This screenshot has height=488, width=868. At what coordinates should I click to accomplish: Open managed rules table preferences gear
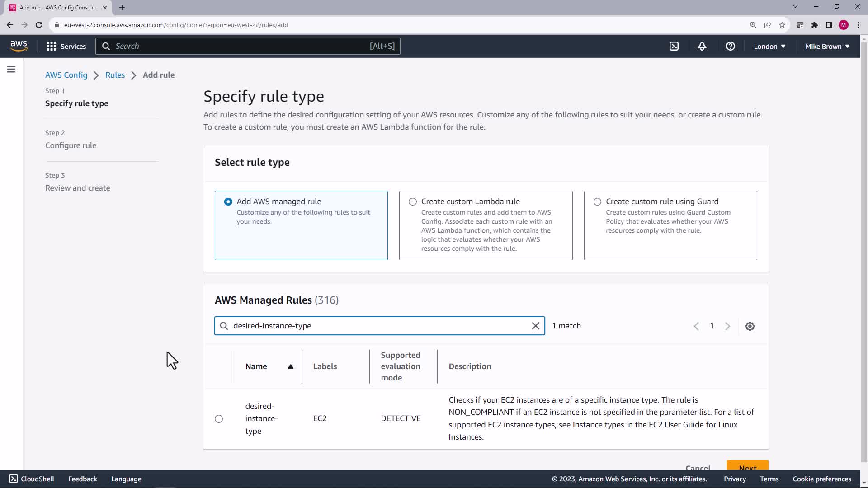(750, 326)
